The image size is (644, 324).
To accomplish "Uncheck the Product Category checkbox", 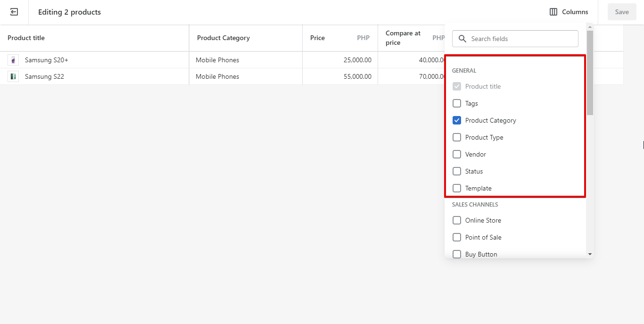I will pos(457,120).
